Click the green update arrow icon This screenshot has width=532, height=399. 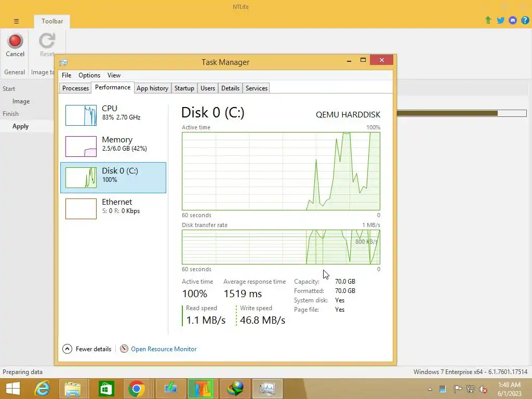tap(488, 20)
